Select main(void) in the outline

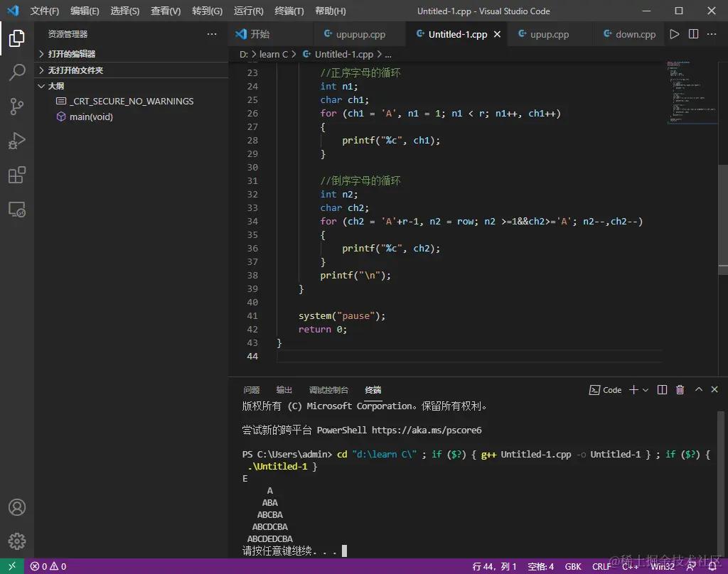(x=91, y=117)
